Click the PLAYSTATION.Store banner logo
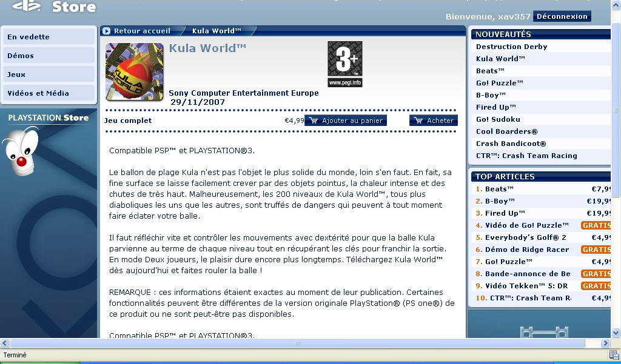Screen dimensions: 621x364 49,117
